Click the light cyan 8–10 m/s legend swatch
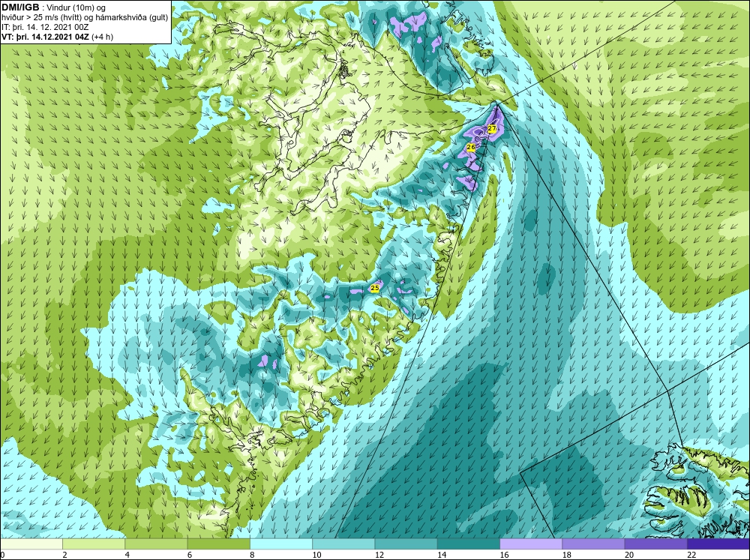750x560 pixels. tap(281, 544)
